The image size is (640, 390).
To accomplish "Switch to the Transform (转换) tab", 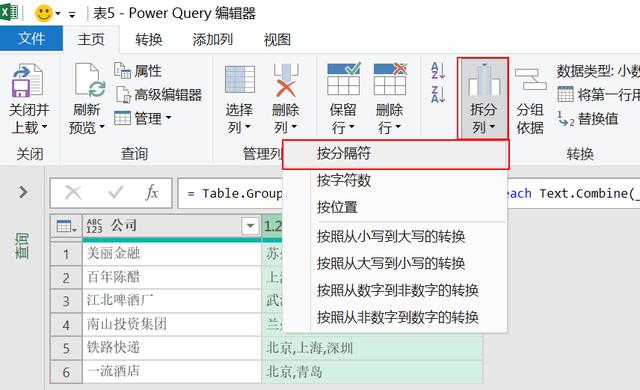I will point(149,39).
